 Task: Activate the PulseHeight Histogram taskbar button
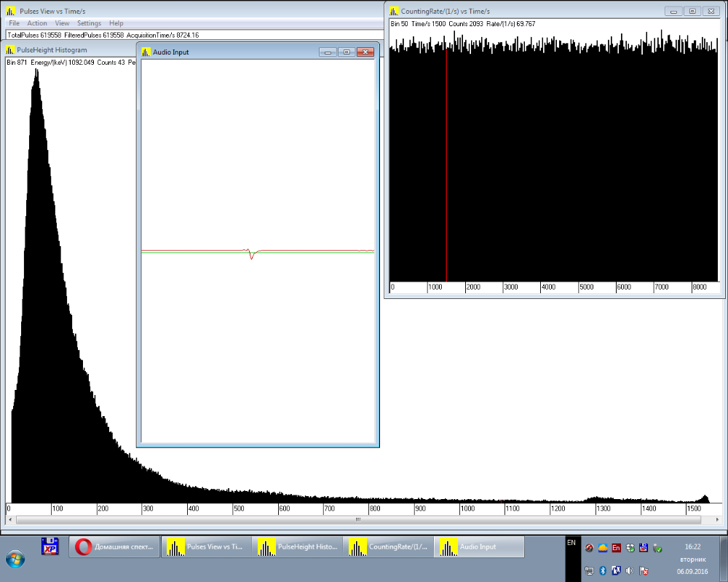(297, 547)
